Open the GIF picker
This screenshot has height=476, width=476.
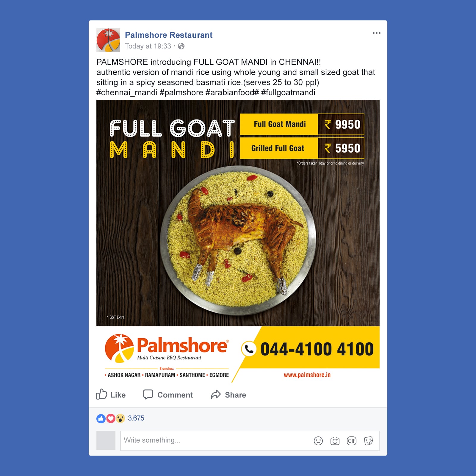352,441
